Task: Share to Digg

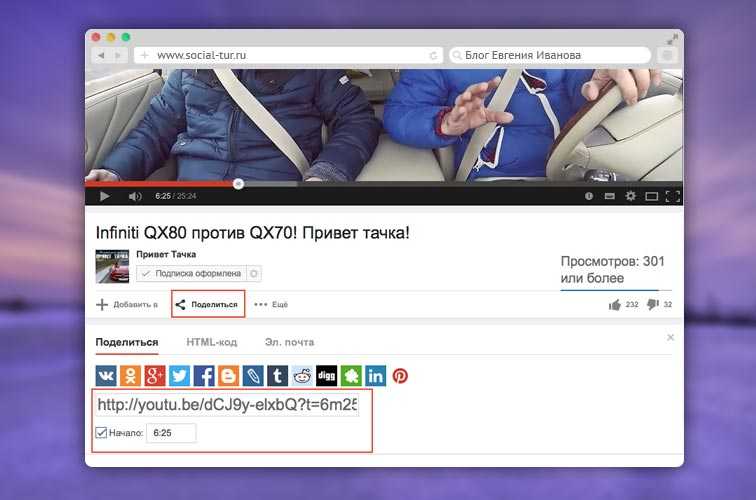Action: point(326,376)
